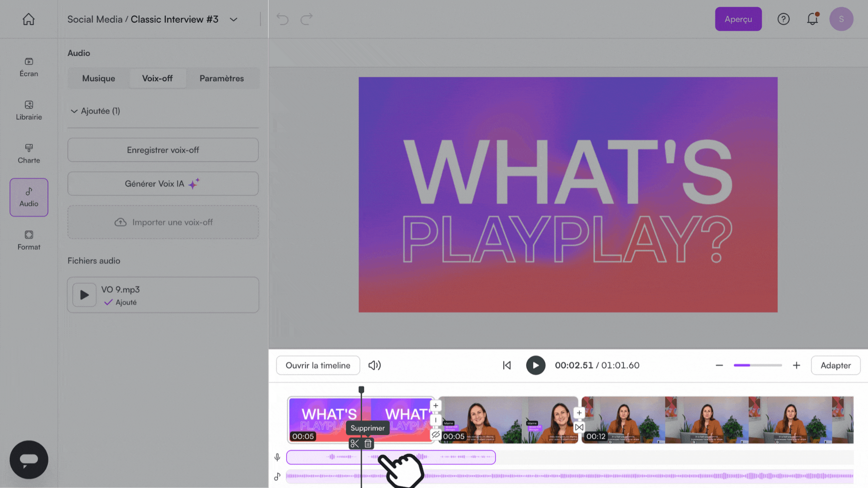868x488 pixels.
Task: Click the Aperçu preview button
Action: tap(738, 19)
